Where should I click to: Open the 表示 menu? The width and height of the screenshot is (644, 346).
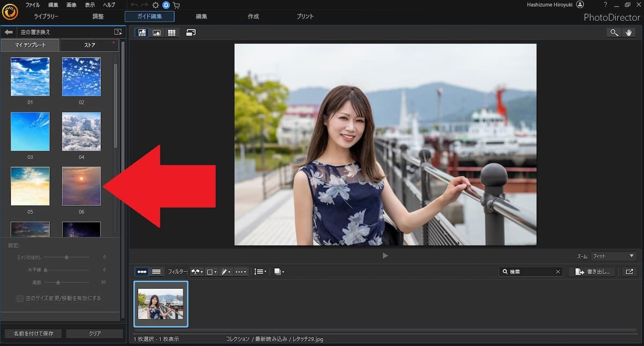[x=90, y=5]
